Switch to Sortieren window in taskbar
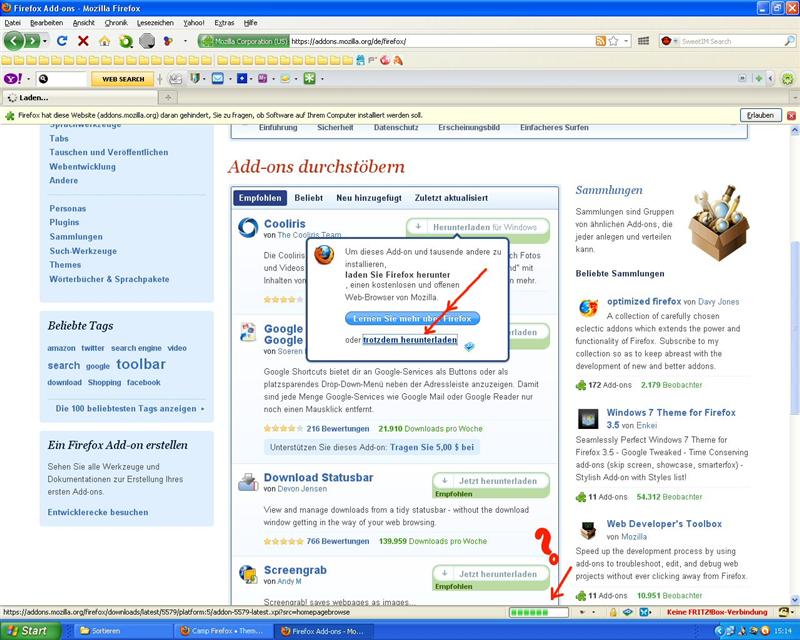 click(x=122, y=631)
